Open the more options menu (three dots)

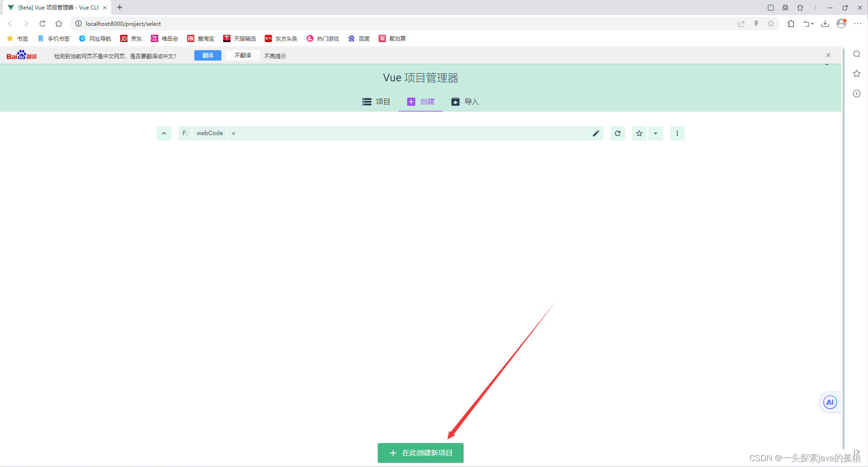click(677, 133)
